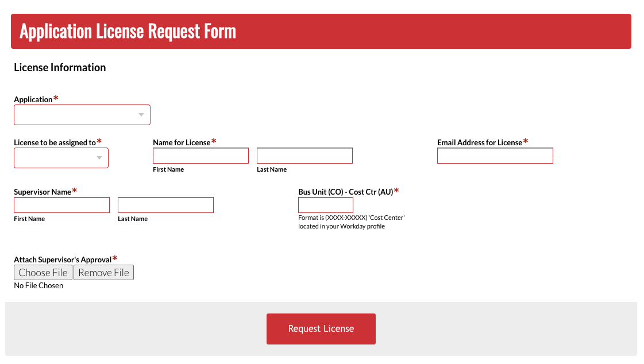Click the Attach Supervisor's Approval label
Image resolution: width=644 pixels, height=364 pixels.
point(63,260)
